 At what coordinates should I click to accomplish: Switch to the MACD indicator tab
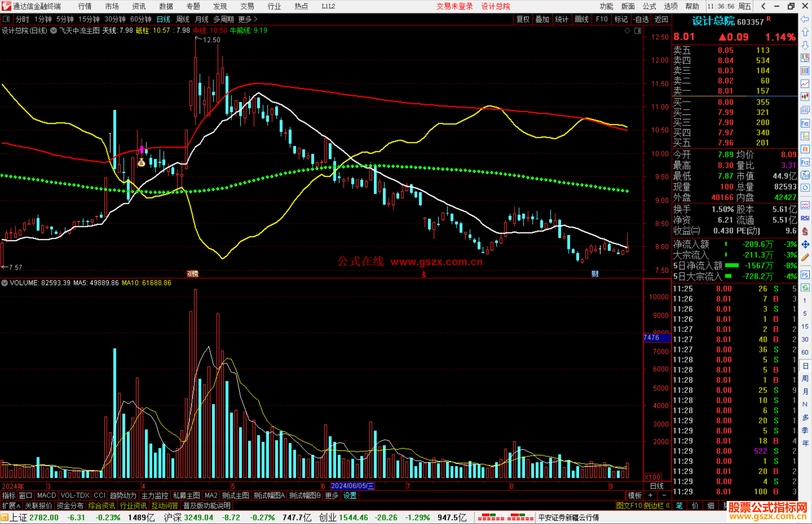[x=46, y=495]
